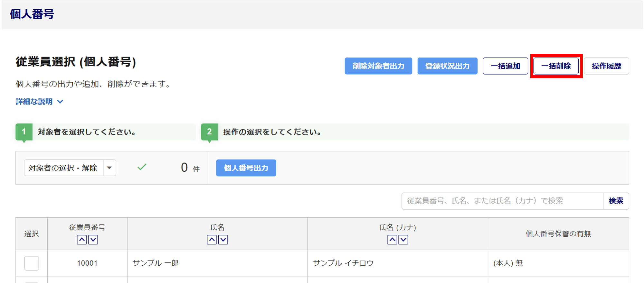Sort 氏名 column descending
Viewport: 644px width, 283px height.
[223, 240]
